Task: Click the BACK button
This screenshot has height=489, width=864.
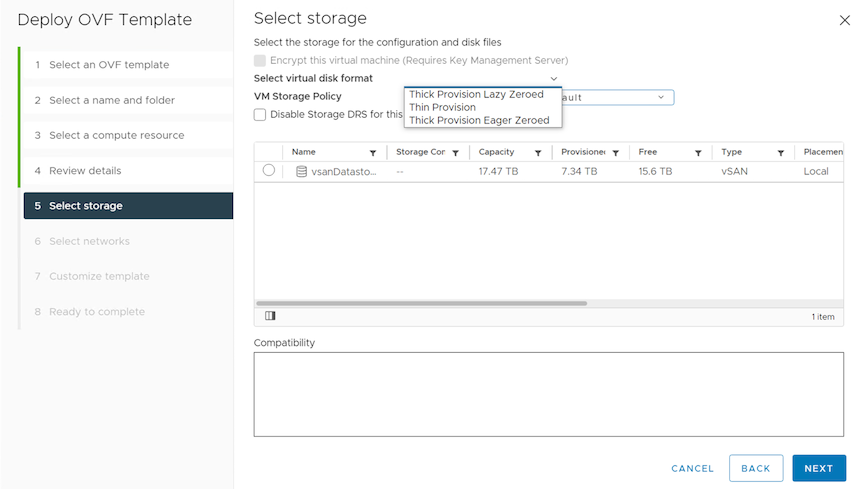Action: (x=755, y=469)
